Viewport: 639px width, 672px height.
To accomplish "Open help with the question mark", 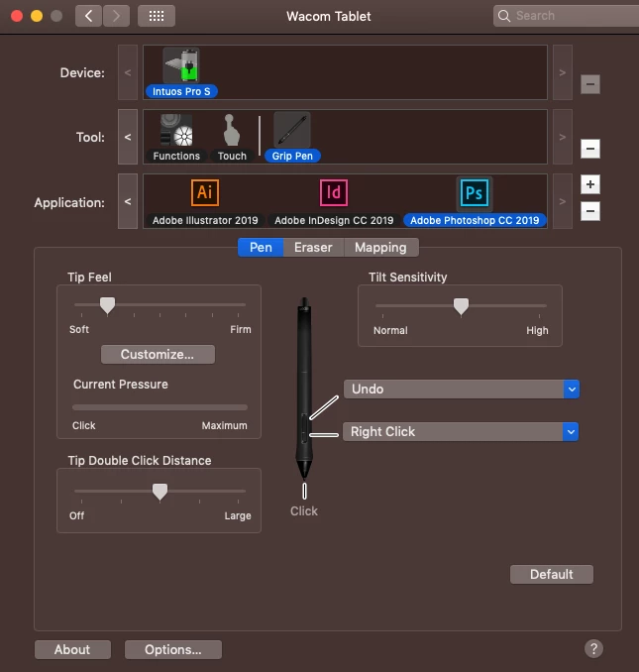I will click(x=593, y=649).
